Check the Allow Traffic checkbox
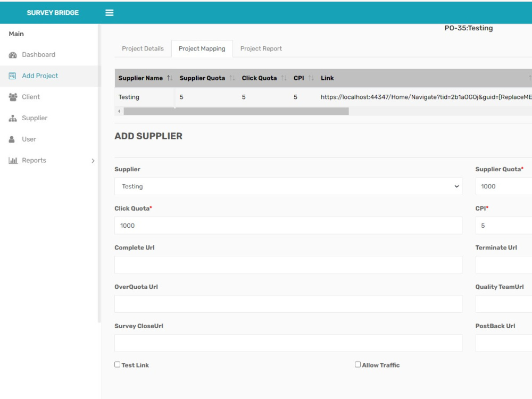532x399 pixels. (358, 364)
